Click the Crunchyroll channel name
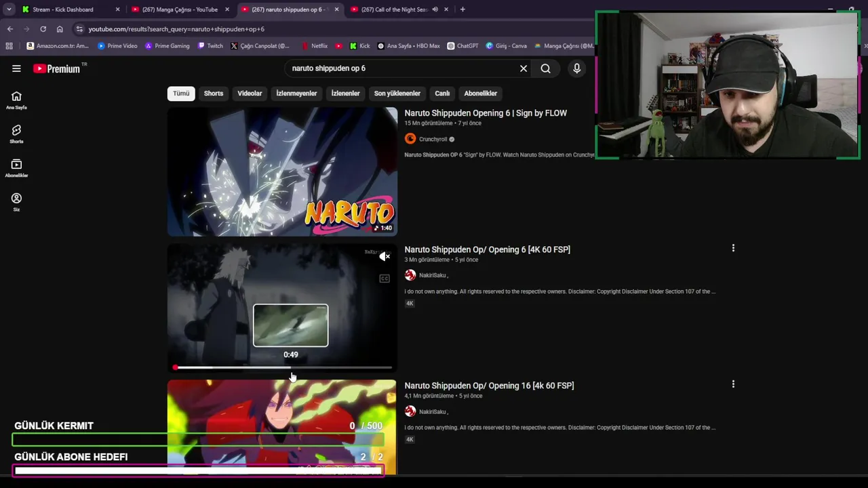 click(x=433, y=139)
